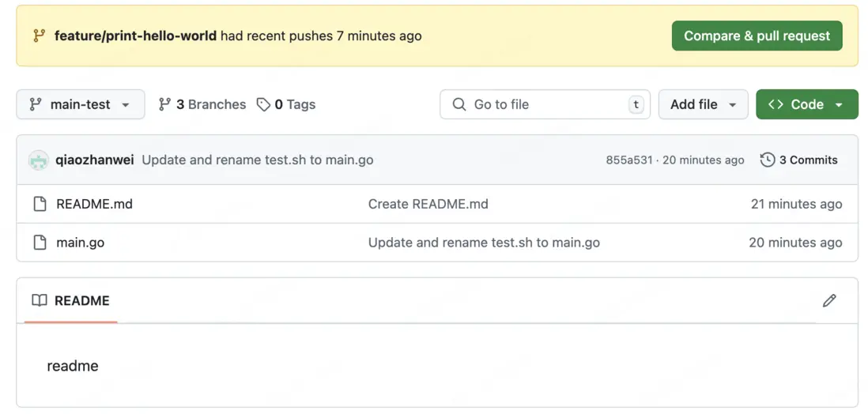Expand the Add file dropdown
868x418 pixels.
click(703, 104)
